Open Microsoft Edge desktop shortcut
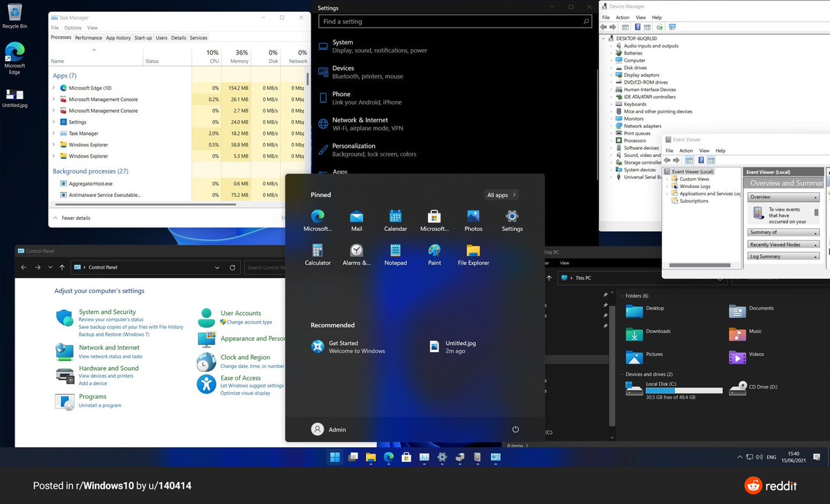 click(15, 58)
